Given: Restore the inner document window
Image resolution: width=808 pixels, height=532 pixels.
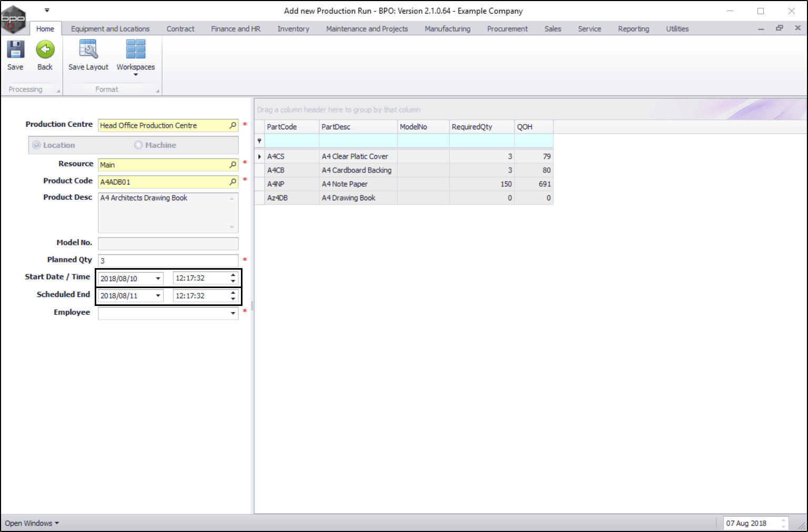Looking at the screenshot, I should [780, 28].
